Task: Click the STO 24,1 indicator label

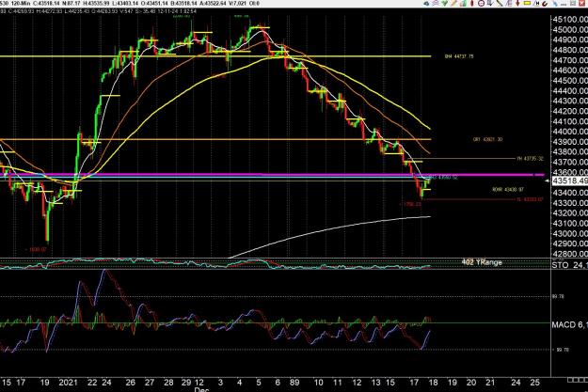Action: click(x=569, y=265)
